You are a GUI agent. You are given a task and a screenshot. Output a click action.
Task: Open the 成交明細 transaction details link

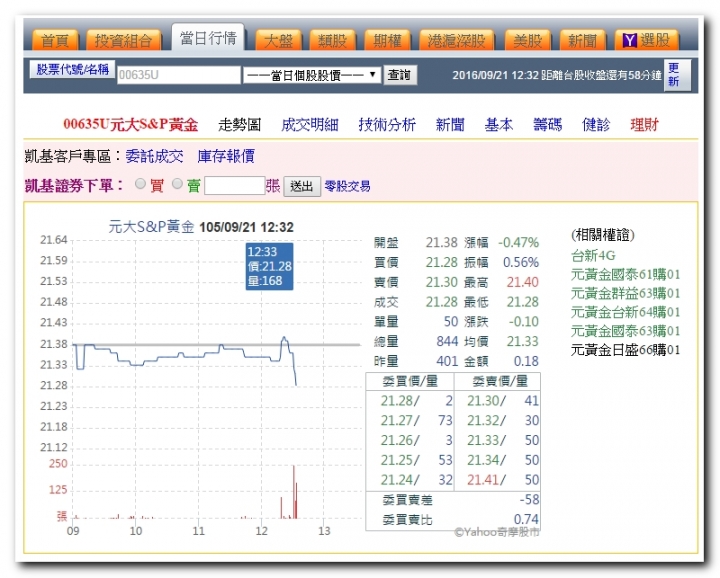(x=310, y=125)
